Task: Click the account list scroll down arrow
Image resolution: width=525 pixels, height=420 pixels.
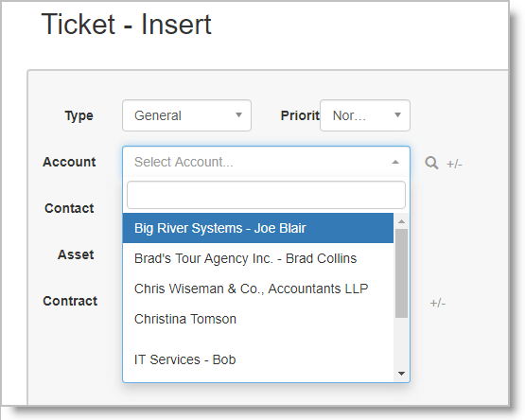Action: click(401, 374)
